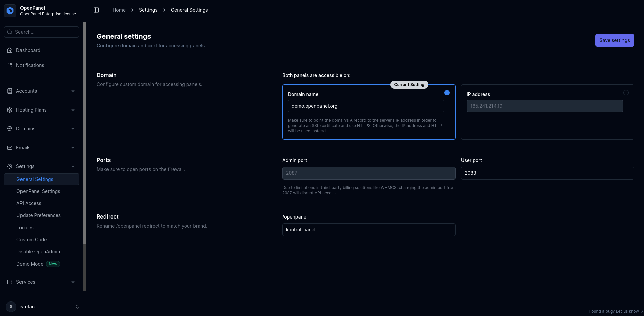Screen dimensions: 644x316
Task: Select the Domain name radio button
Action: [x=447, y=93]
